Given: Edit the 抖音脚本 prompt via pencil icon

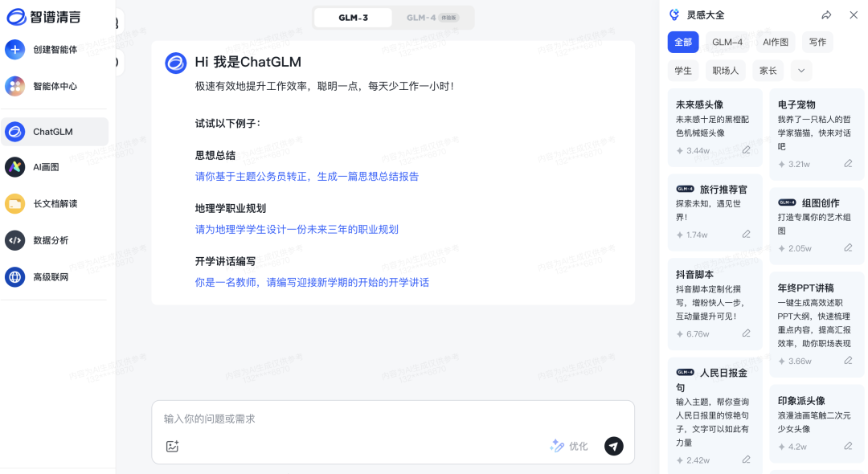Looking at the screenshot, I should (746, 332).
